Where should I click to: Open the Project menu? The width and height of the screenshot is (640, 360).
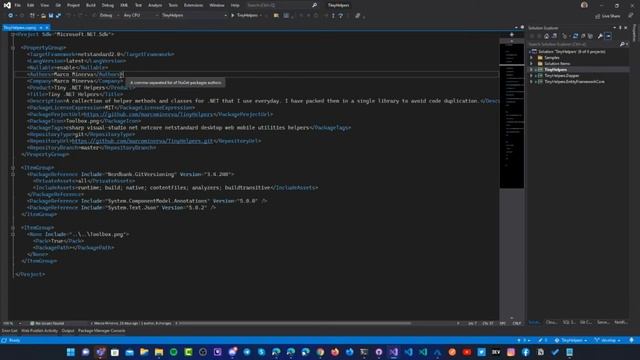pyautogui.click(x=73, y=5)
